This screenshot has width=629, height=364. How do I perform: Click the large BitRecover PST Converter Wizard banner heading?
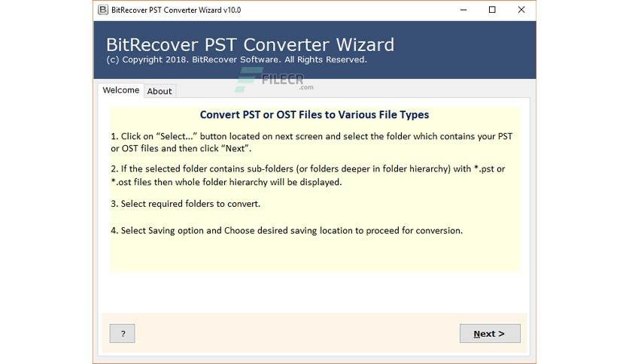(x=250, y=44)
